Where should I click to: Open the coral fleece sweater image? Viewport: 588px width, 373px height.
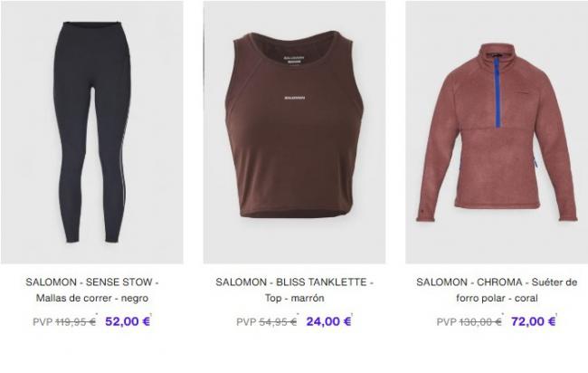pos(497,132)
